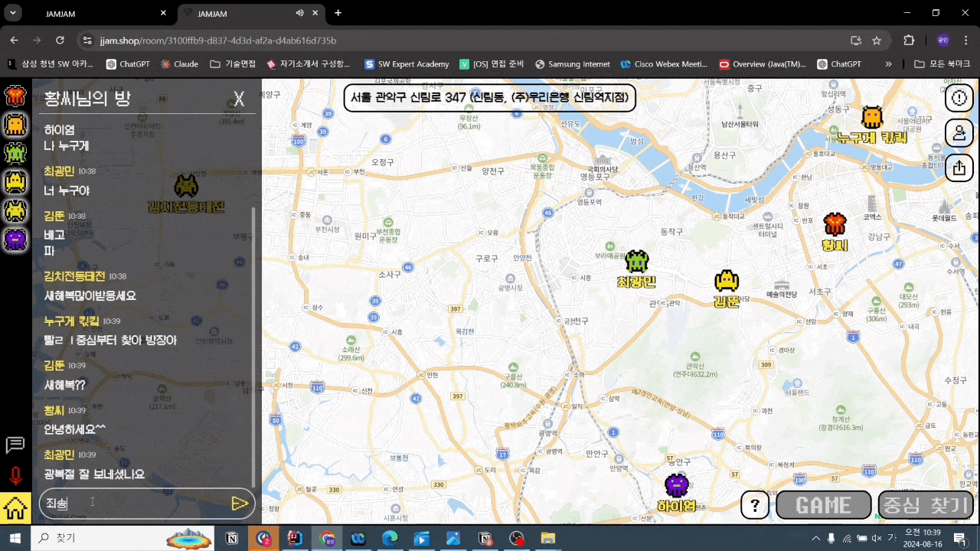Click the 너 누구야 chat message
The width and height of the screenshot is (980, 551).
click(67, 191)
